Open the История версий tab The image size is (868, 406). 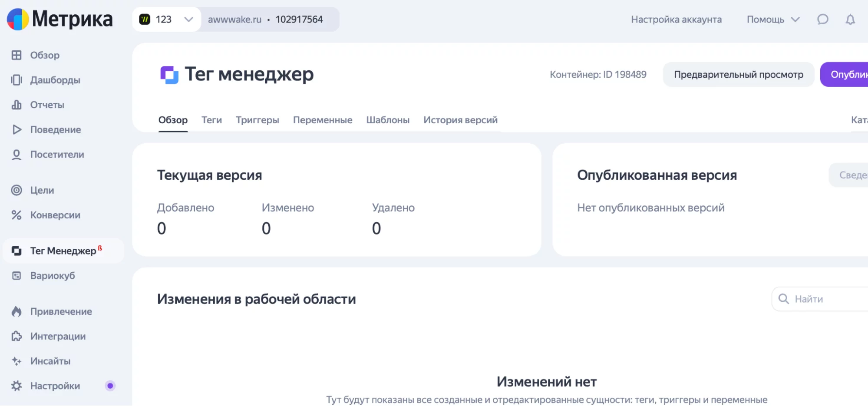460,120
